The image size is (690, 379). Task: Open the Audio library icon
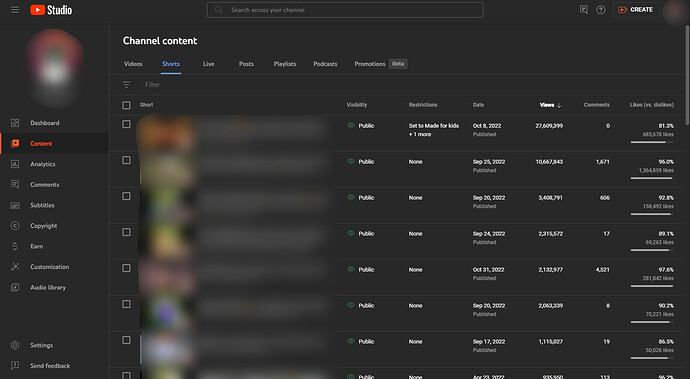15,287
